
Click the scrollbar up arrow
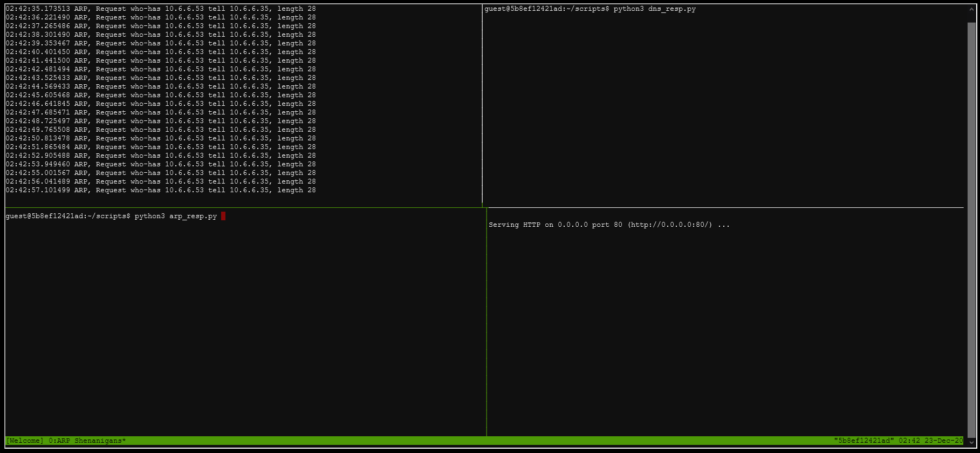point(971,9)
